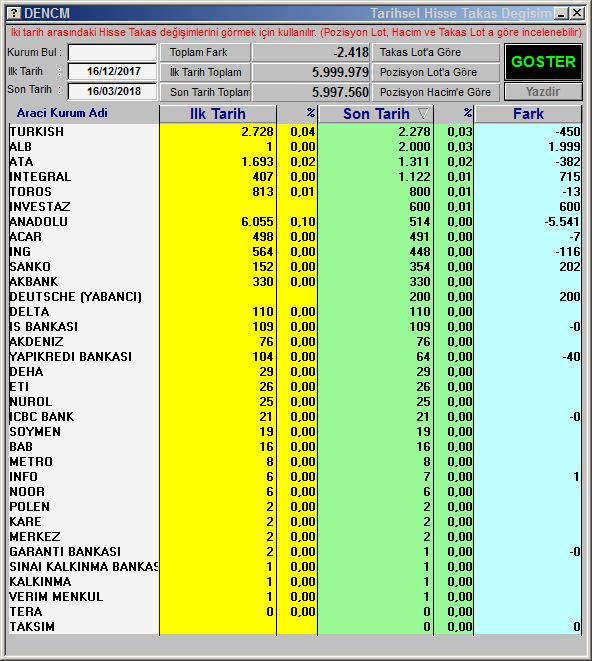Select the ALB row
Viewport: 592px width, 661px height.
[x=295, y=147]
